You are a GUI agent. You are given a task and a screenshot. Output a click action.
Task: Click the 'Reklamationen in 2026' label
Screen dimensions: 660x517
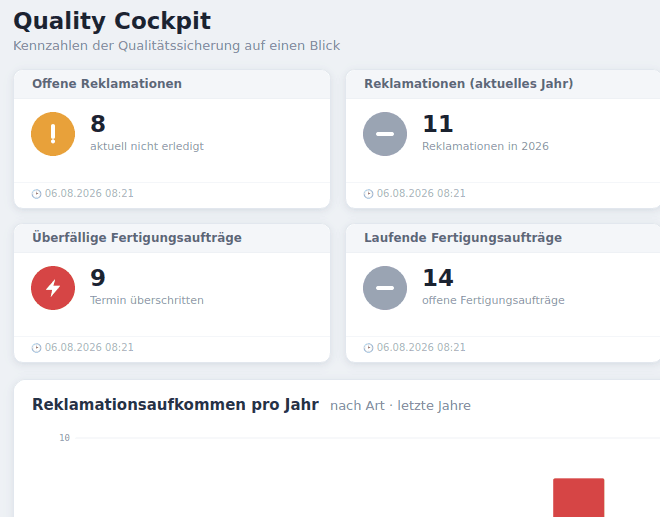(x=485, y=146)
